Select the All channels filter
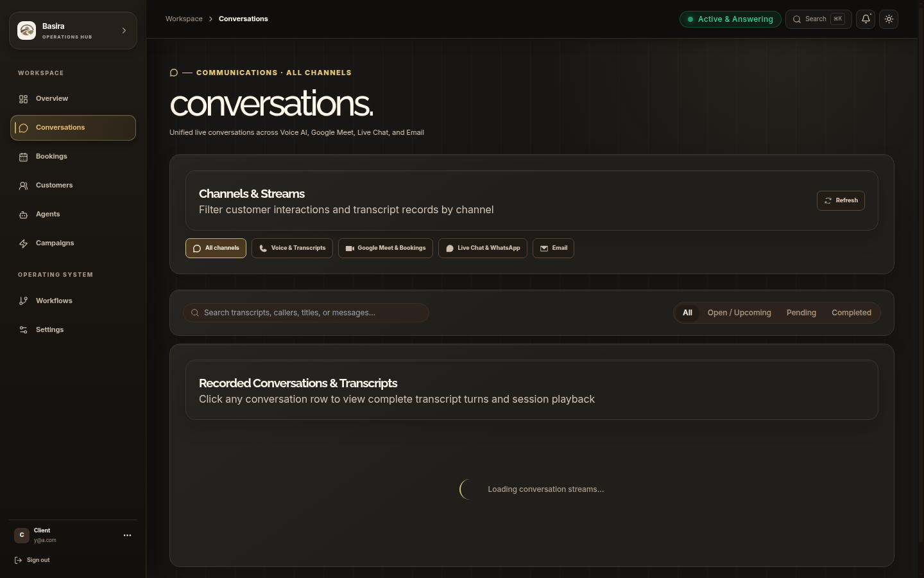 pyautogui.click(x=216, y=248)
